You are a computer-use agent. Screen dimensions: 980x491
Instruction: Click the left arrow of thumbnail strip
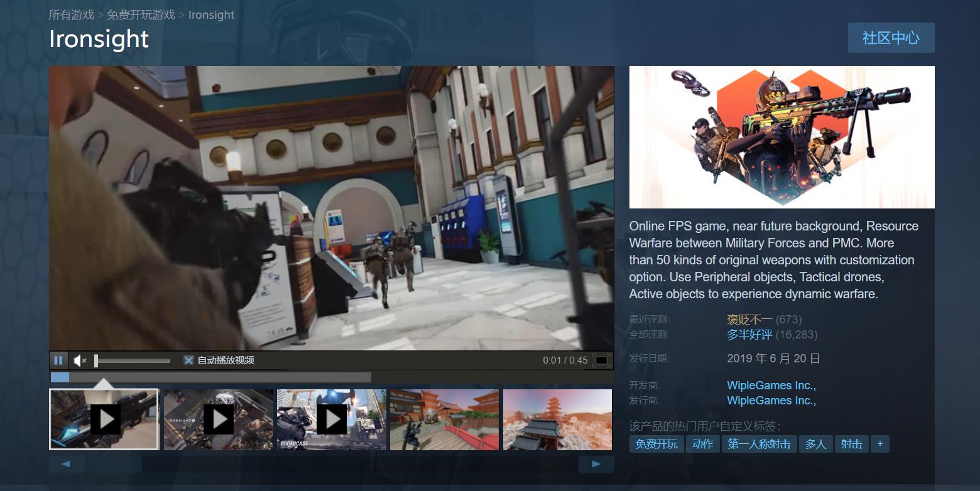pyautogui.click(x=67, y=464)
